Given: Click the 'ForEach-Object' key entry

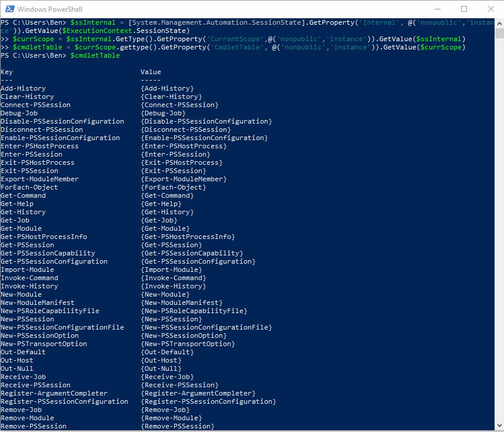Looking at the screenshot, I should pos(29,187).
